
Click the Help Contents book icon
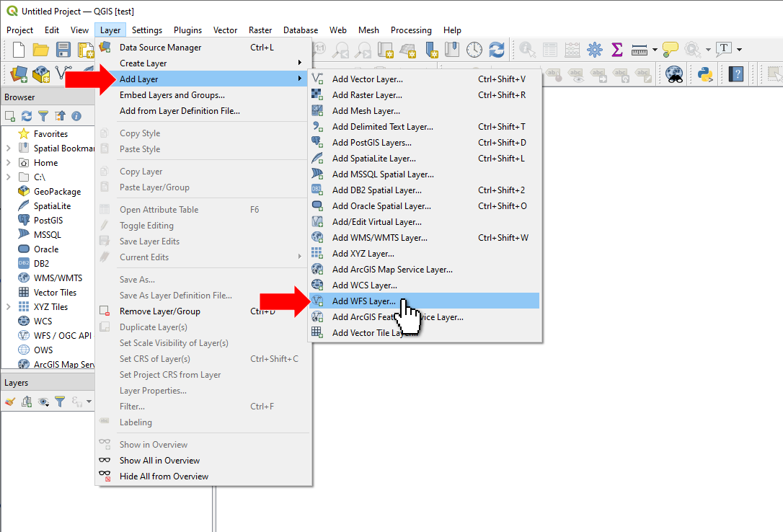tap(736, 74)
